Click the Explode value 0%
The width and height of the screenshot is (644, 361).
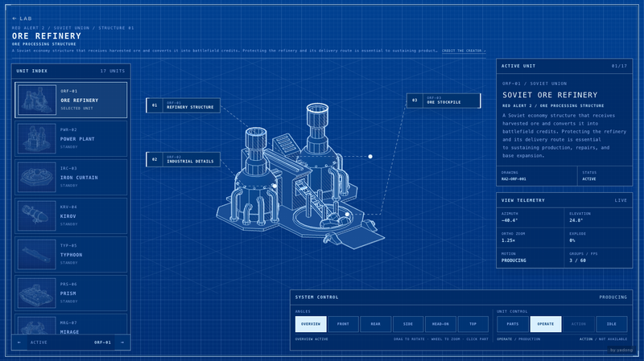572,240
